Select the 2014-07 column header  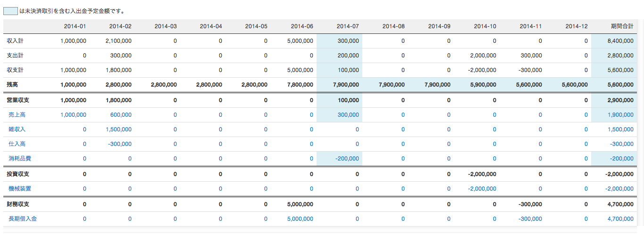point(348,26)
